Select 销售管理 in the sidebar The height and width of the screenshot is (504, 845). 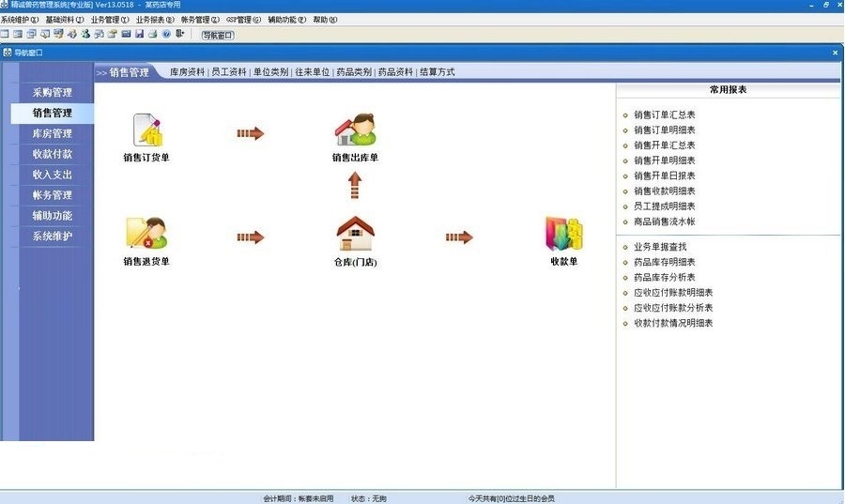pyautogui.click(x=53, y=113)
